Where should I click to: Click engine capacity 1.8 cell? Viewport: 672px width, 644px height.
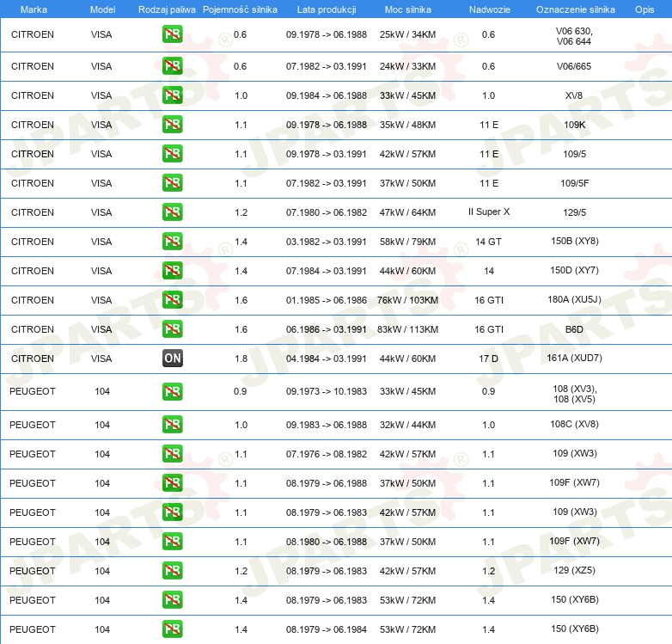click(x=241, y=358)
